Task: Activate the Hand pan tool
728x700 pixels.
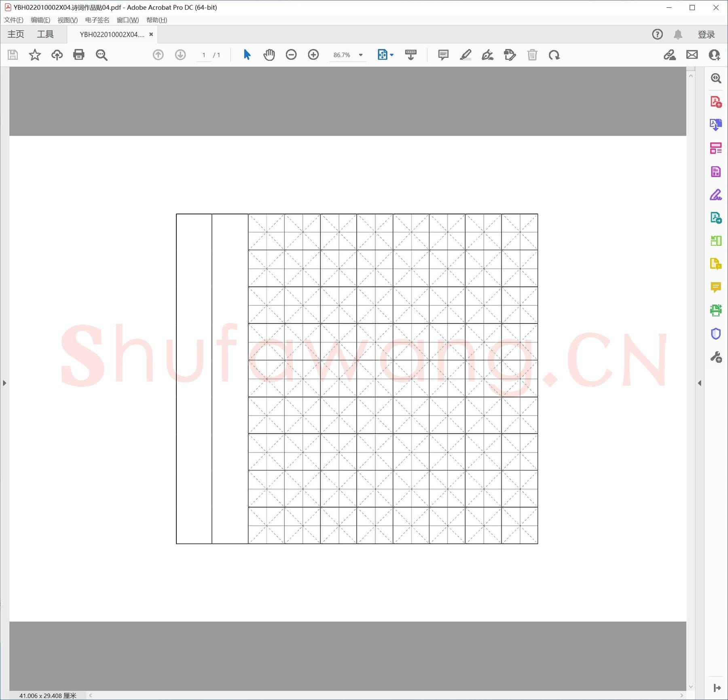Action: 269,55
